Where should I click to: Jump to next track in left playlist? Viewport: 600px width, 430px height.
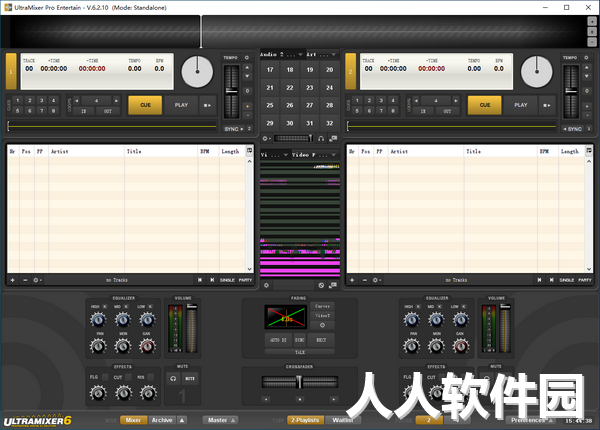pyautogui.click(x=212, y=280)
